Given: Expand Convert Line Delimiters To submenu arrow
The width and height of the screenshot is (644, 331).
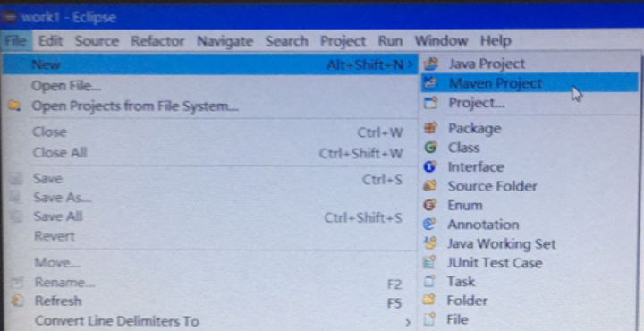Looking at the screenshot, I should (x=408, y=321).
